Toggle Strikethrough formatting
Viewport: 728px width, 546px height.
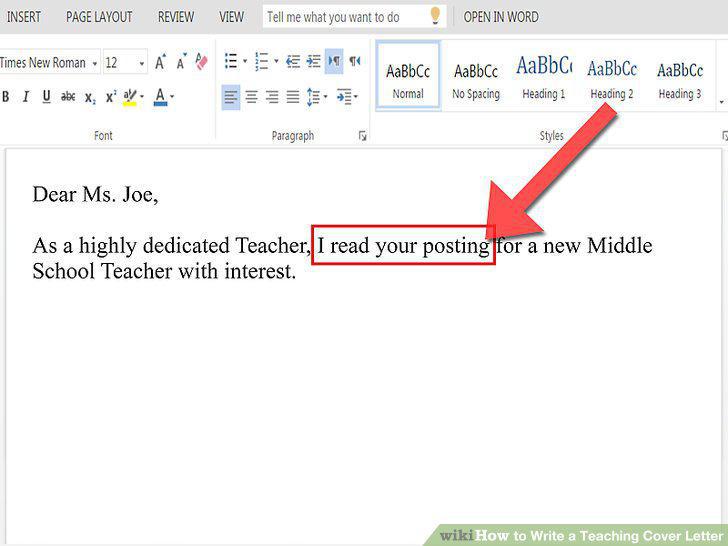pos(68,97)
